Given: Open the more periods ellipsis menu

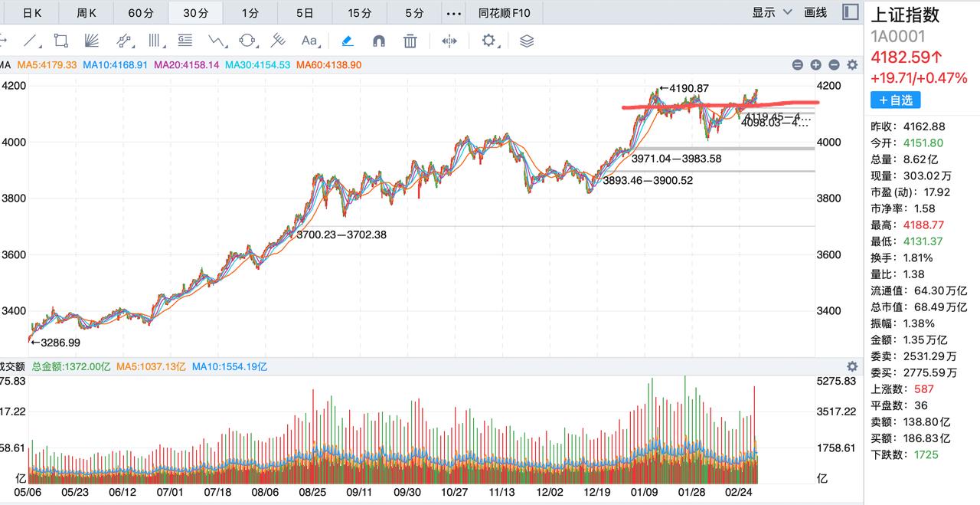Looking at the screenshot, I should (x=454, y=12).
